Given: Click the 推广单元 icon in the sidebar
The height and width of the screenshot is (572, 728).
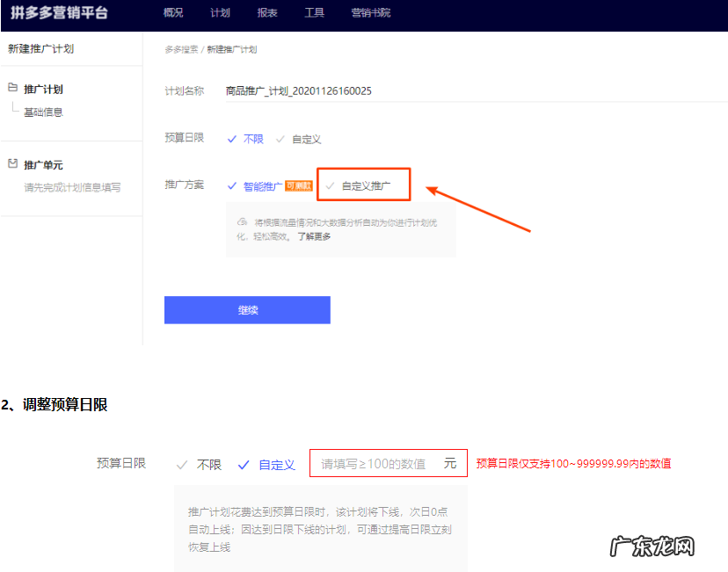Looking at the screenshot, I should click(11, 164).
